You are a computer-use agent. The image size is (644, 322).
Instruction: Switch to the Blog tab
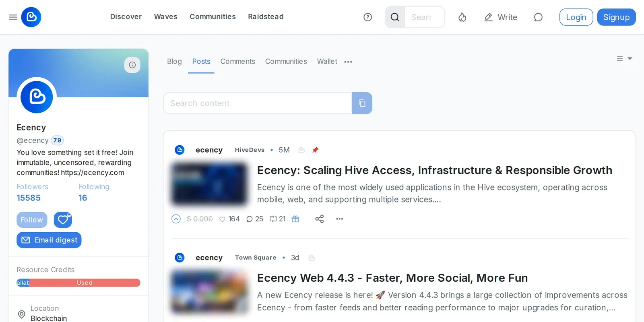174,62
